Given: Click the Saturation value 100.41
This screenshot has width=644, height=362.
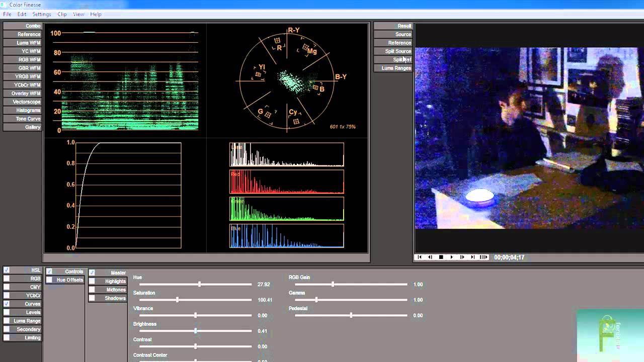Looking at the screenshot, I should 265,300.
